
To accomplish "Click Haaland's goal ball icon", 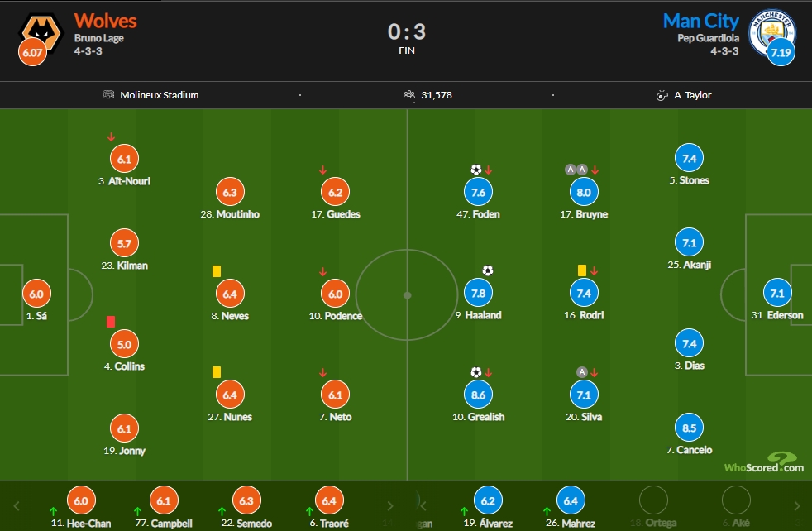I will (x=487, y=270).
